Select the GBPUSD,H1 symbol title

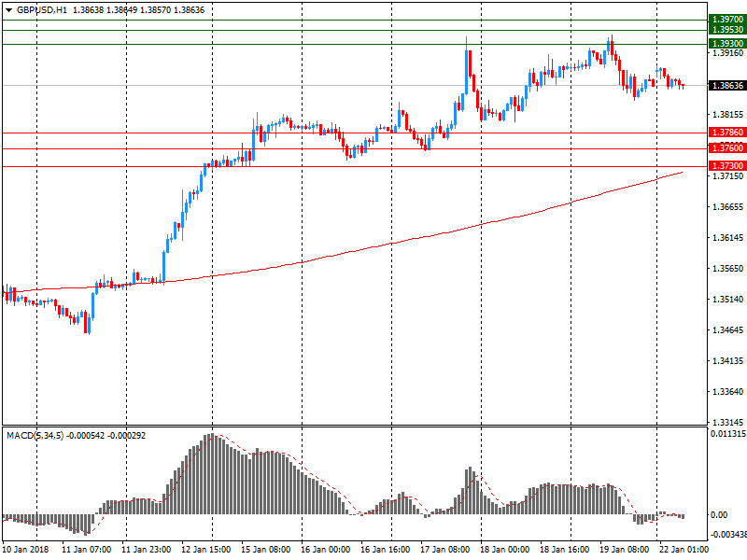click(x=42, y=10)
